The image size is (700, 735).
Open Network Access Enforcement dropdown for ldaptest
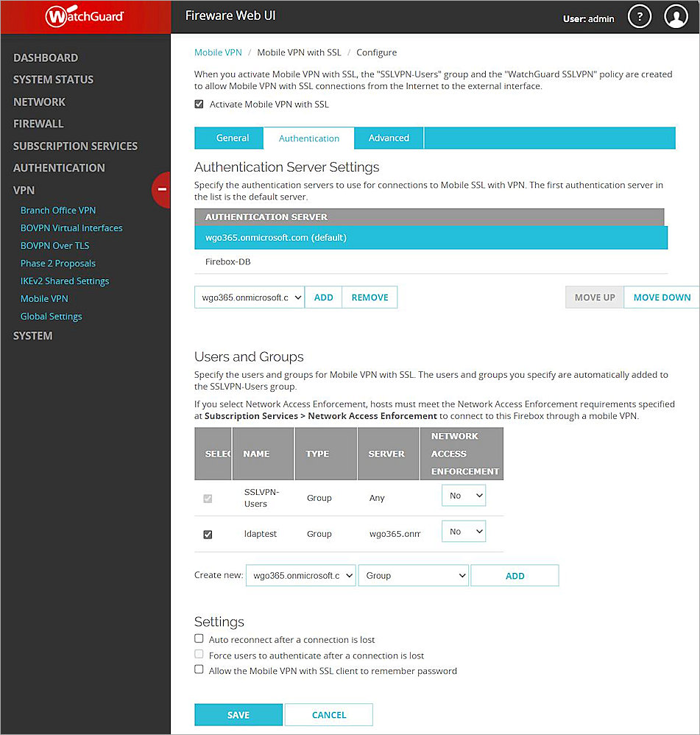click(x=463, y=531)
